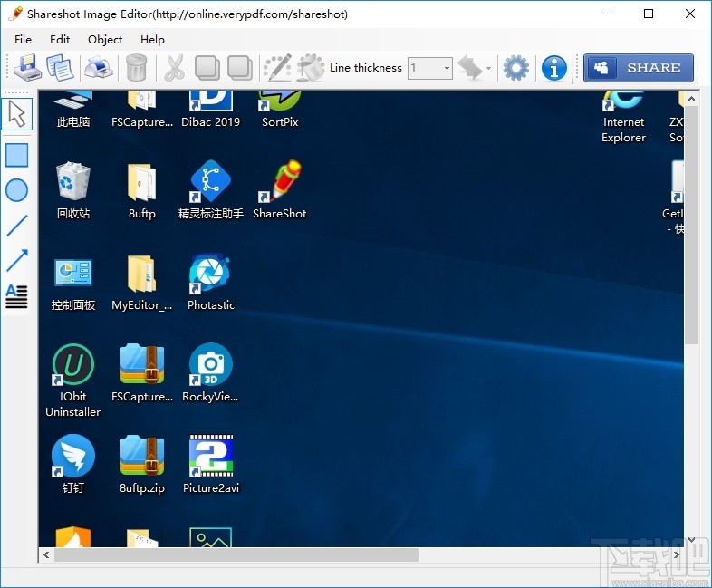
Task: Select the text annotation tool
Action: click(17, 295)
